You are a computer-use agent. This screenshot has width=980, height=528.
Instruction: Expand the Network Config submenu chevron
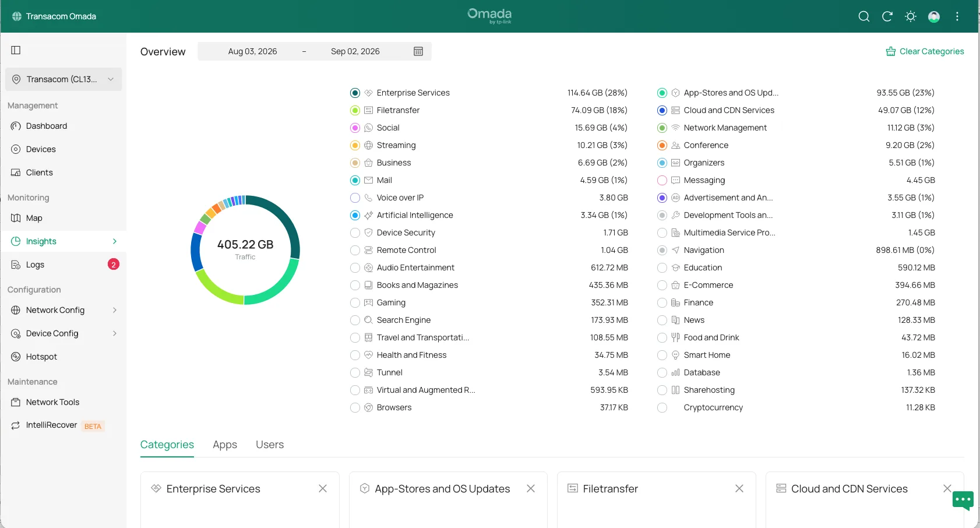pyautogui.click(x=115, y=310)
